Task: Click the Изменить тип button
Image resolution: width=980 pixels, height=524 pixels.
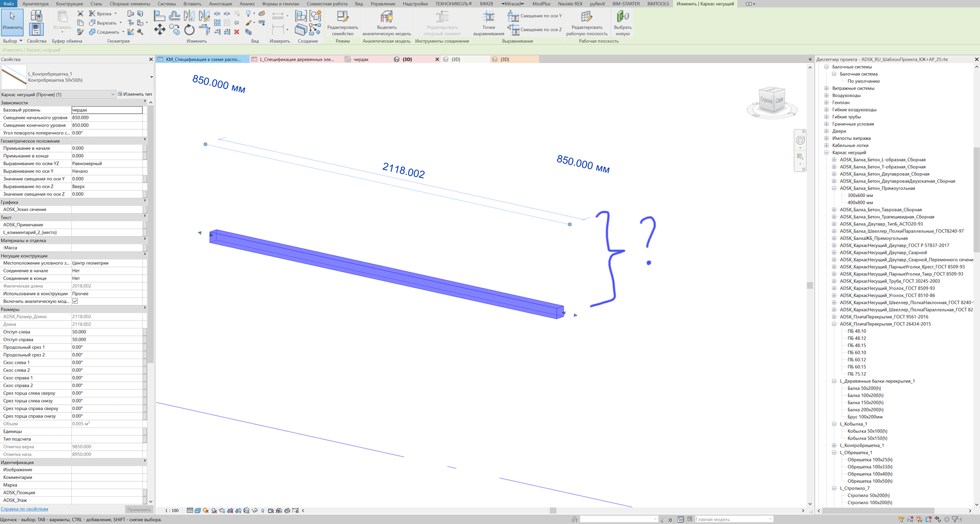Action: [135, 95]
